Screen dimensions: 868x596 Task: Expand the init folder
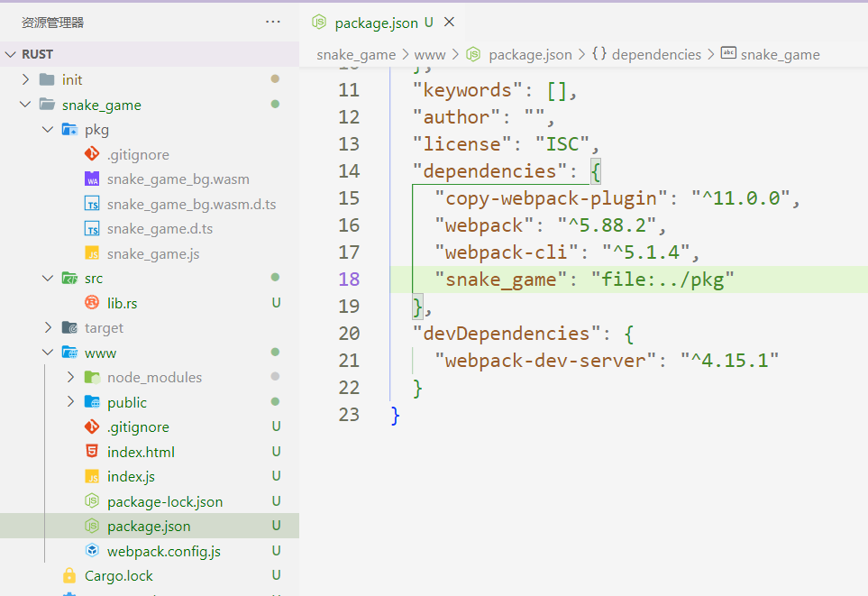click(x=25, y=80)
